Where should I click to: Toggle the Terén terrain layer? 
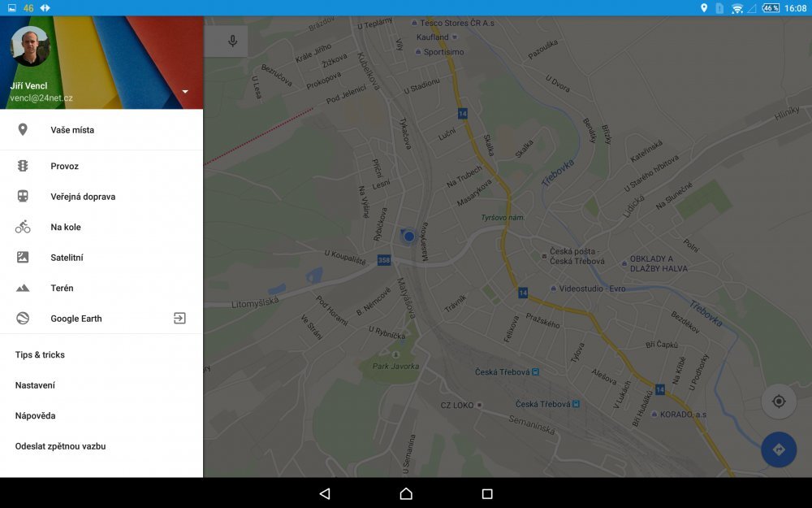coord(22,288)
